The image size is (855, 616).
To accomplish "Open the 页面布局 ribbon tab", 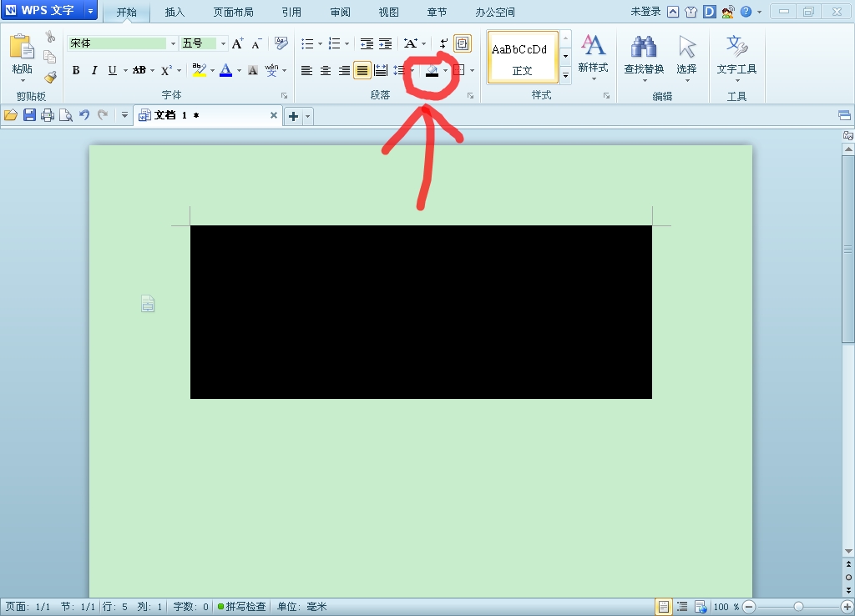I will point(234,12).
